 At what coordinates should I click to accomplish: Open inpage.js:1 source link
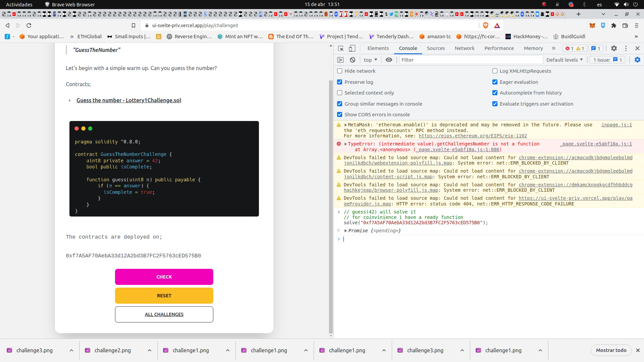[616, 125]
